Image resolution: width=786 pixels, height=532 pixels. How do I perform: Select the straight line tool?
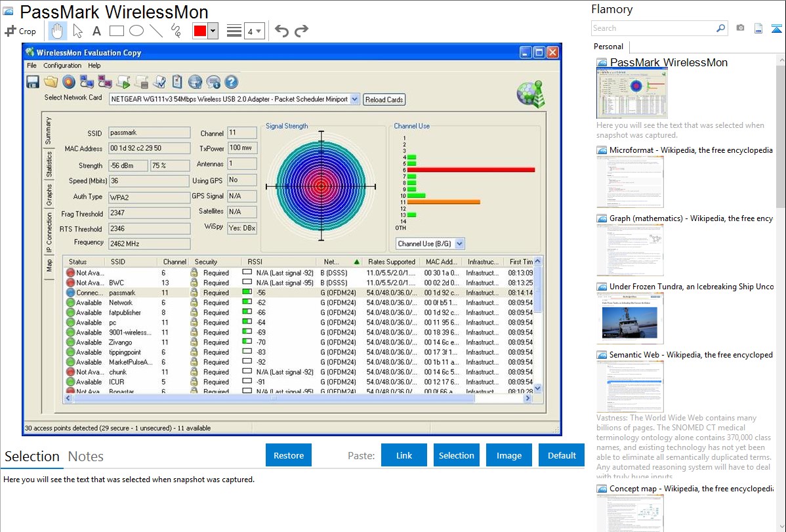point(156,31)
